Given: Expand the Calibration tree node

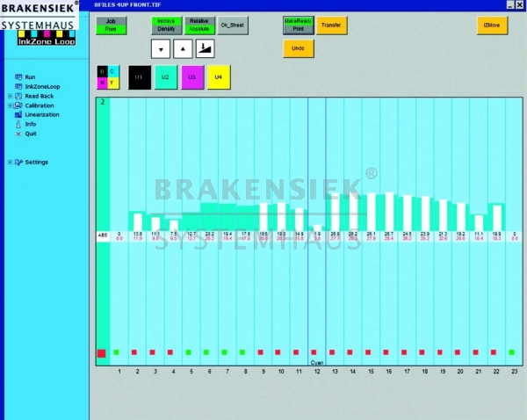Looking at the screenshot, I should (10, 105).
